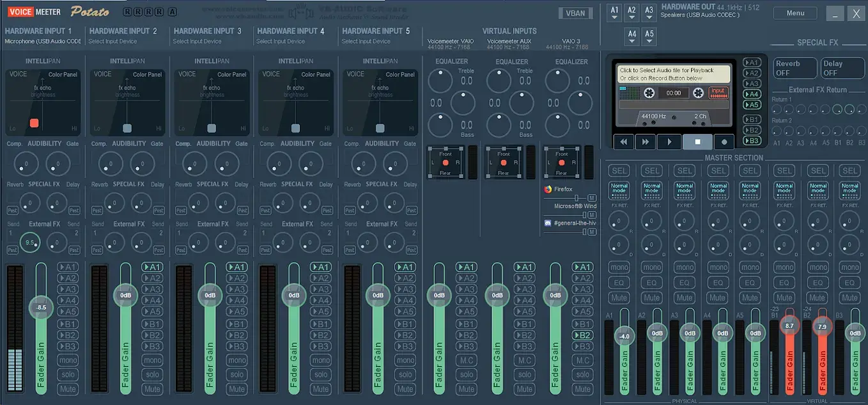Turn on Reverb in the Special FX panel
The height and width of the screenshot is (405, 868).
[794, 68]
